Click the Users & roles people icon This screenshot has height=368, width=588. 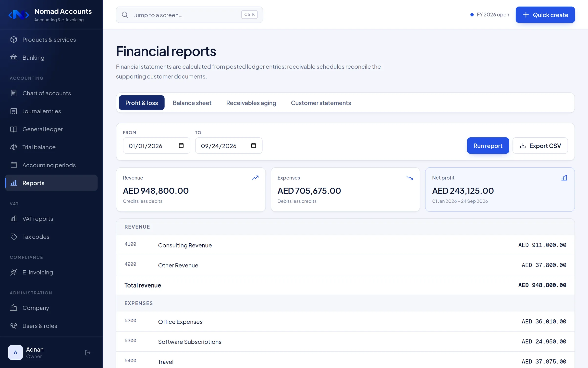(x=14, y=326)
